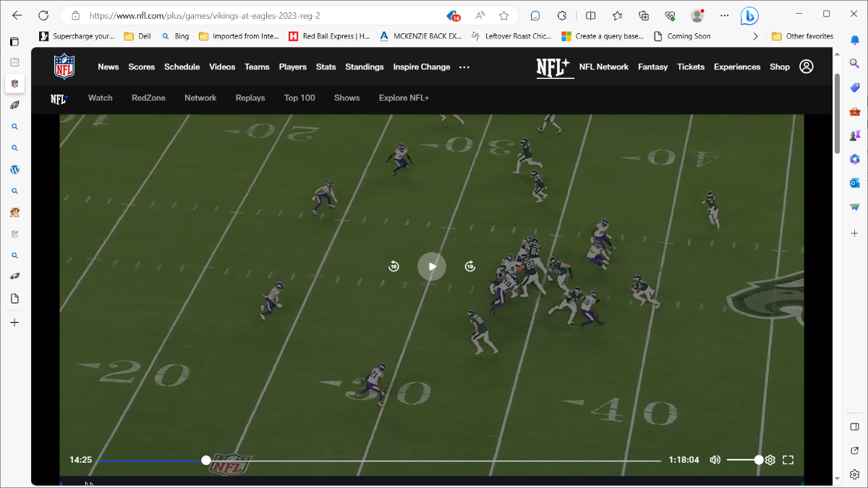Image resolution: width=868 pixels, height=488 pixels.
Task: Play the paused game video
Action: pyautogui.click(x=432, y=266)
